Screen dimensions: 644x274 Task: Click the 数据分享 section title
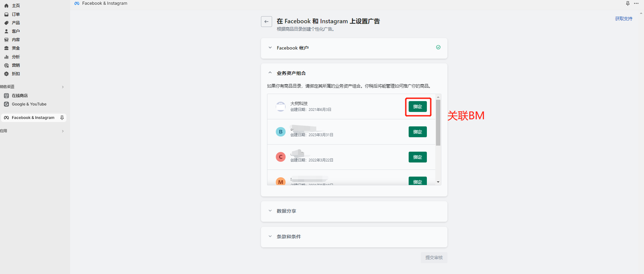(286, 211)
